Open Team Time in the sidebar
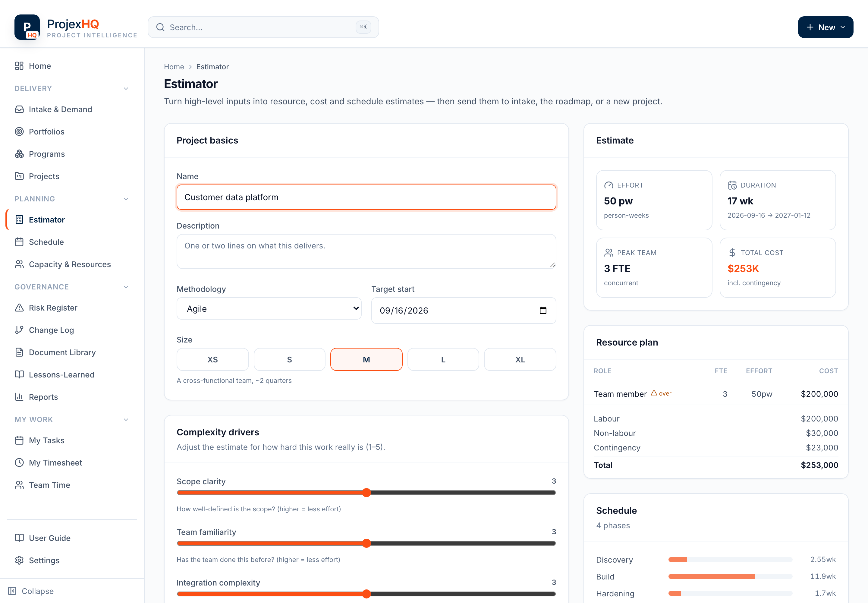The image size is (868, 603). click(x=72, y=485)
